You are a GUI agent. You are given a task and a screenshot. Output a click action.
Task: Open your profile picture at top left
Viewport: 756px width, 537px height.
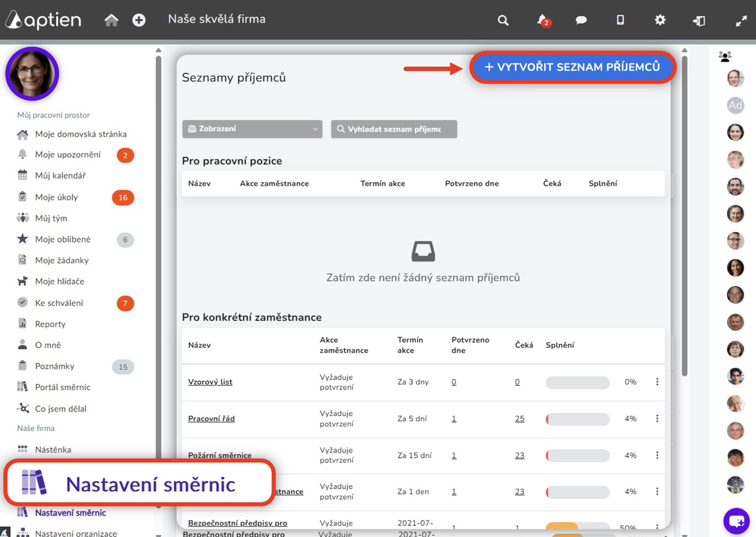(32, 74)
